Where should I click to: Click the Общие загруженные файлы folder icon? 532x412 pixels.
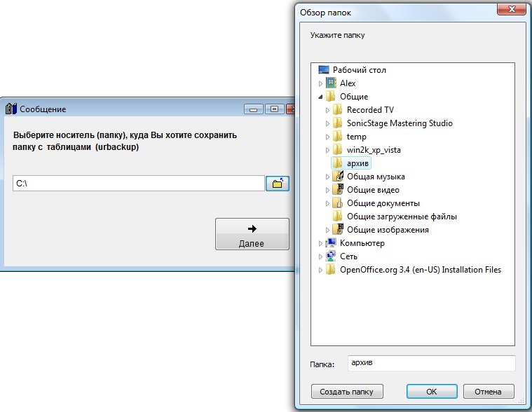pos(337,216)
